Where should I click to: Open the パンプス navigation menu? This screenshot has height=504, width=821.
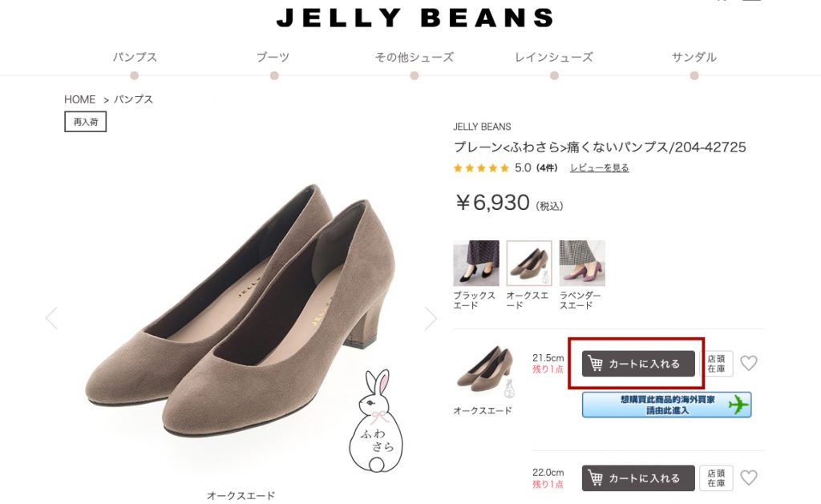(135, 57)
